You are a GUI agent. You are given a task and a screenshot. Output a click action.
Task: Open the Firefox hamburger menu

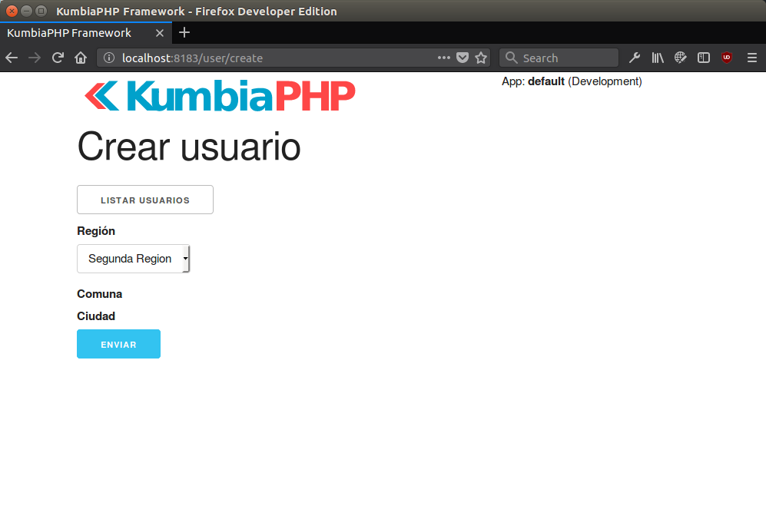point(752,58)
